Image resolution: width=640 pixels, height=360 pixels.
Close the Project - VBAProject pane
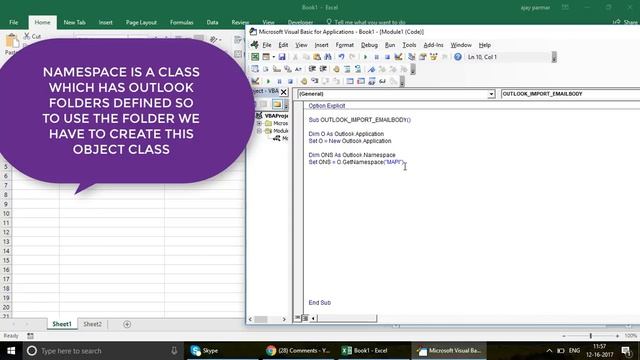[x=284, y=92]
